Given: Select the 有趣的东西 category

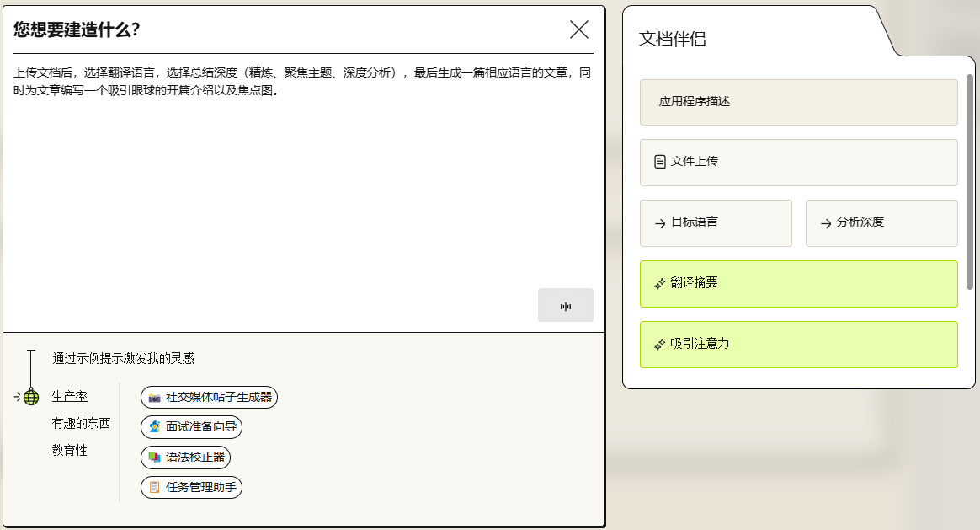Looking at the screenshot, I should [x=82, y=424].
